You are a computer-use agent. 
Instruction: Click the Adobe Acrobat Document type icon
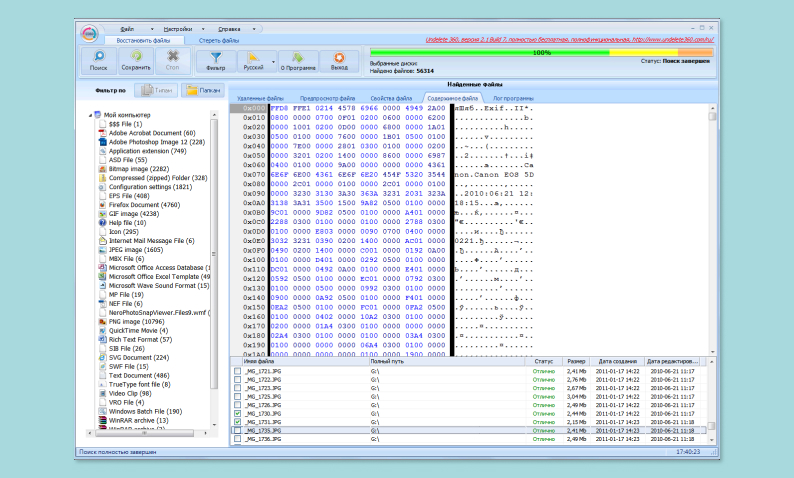coord(103,133)
